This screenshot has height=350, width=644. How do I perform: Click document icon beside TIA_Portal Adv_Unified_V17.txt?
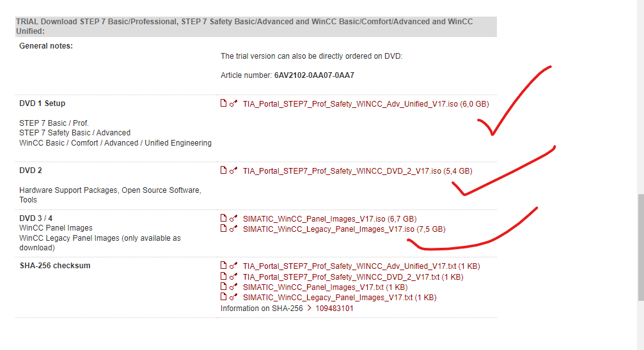(224, 266)
